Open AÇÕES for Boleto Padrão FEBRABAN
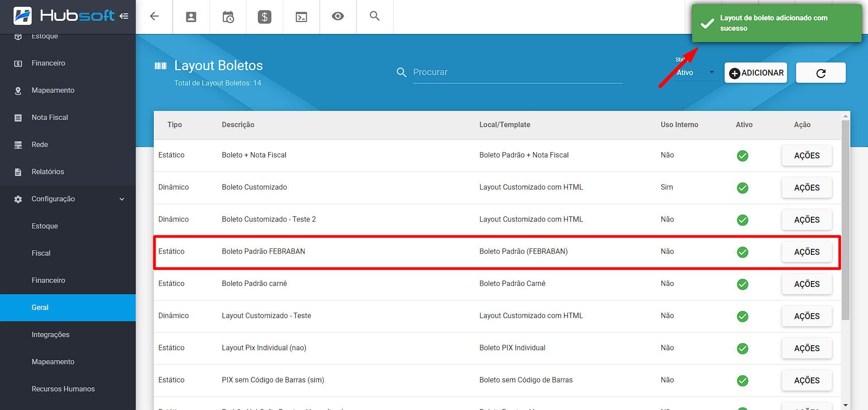 (807, 252)
